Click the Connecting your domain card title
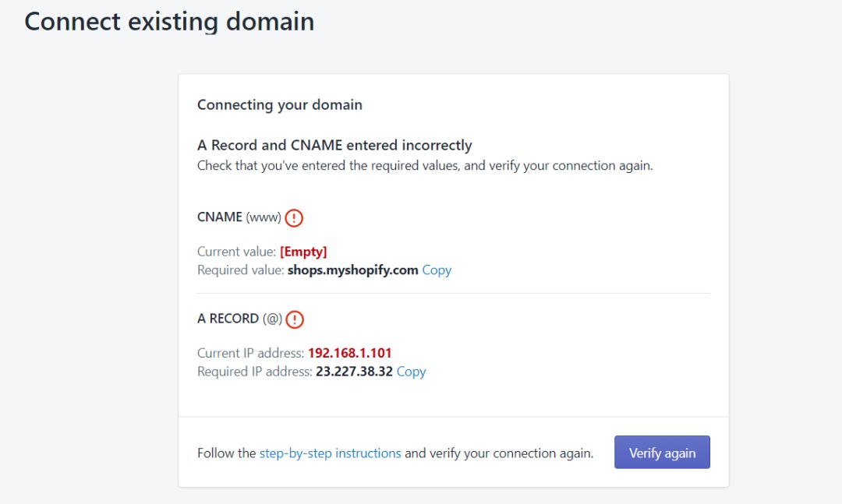The width and height of the screenshot is (842, 504). click(x=279, y=104)
